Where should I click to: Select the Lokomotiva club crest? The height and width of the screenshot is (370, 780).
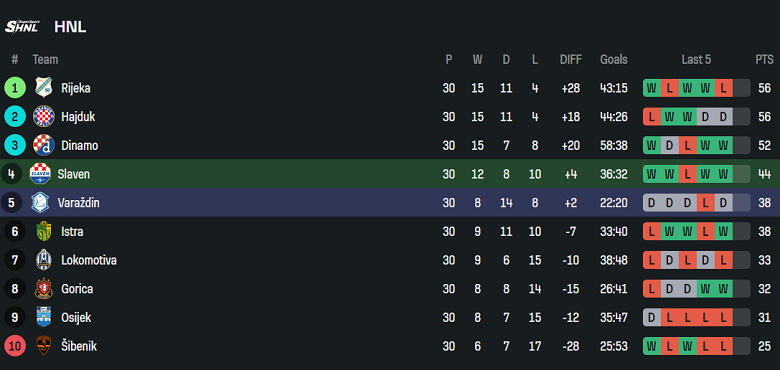click(44, 260)
